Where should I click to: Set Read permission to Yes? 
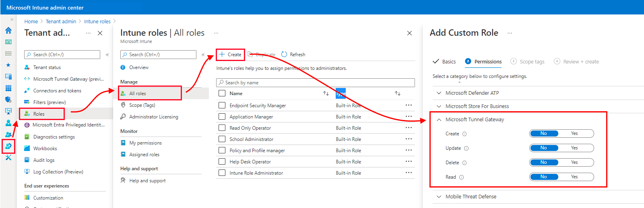coord(574,177)
